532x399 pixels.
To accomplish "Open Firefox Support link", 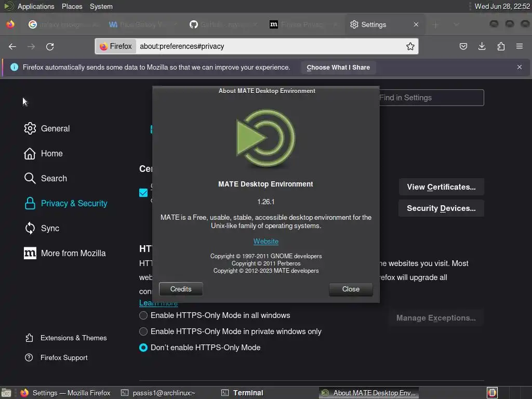I will pos(56,357).
